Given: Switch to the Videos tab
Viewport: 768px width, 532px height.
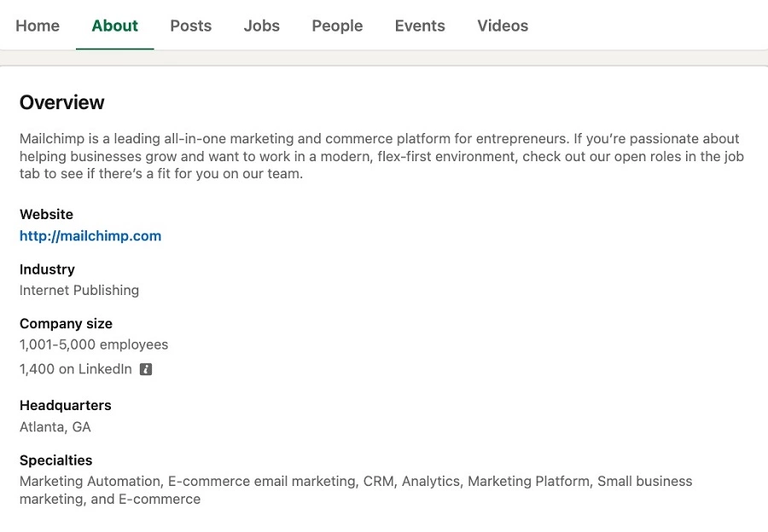Looking at the screenshot, I should tap(503, 26).
